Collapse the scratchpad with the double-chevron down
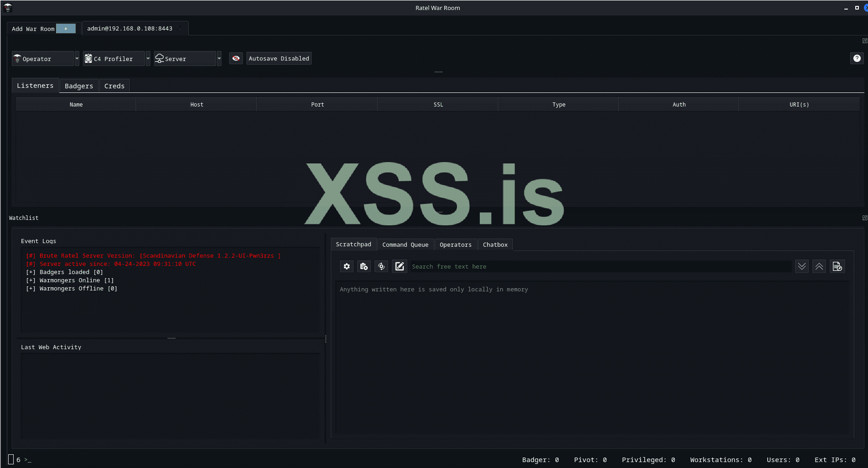Image resolution: width=868 pixels, height=468 pixels. pyautogui.click(x=801, y=266)
